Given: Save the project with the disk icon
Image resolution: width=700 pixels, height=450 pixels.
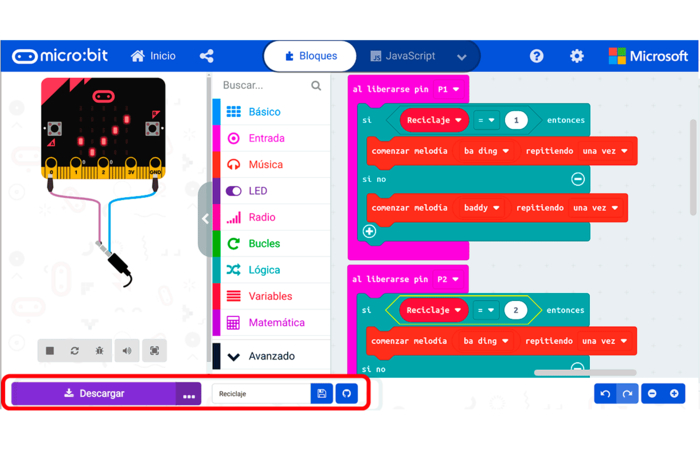Looking at the screenshot, I should [x=322, y=394].
